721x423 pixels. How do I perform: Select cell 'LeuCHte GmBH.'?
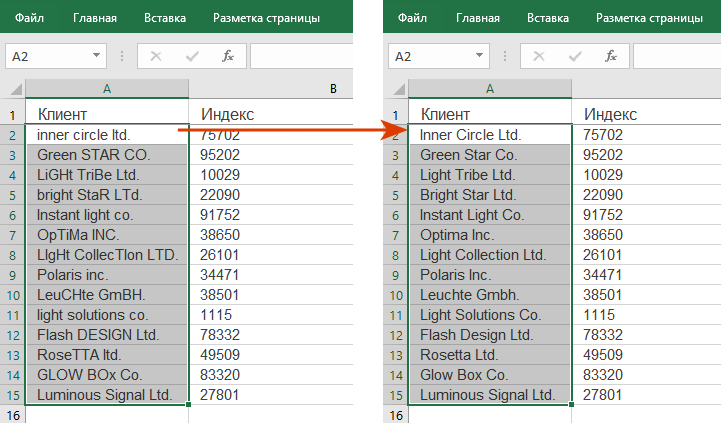pyautogui.click(x=107, y=295)
